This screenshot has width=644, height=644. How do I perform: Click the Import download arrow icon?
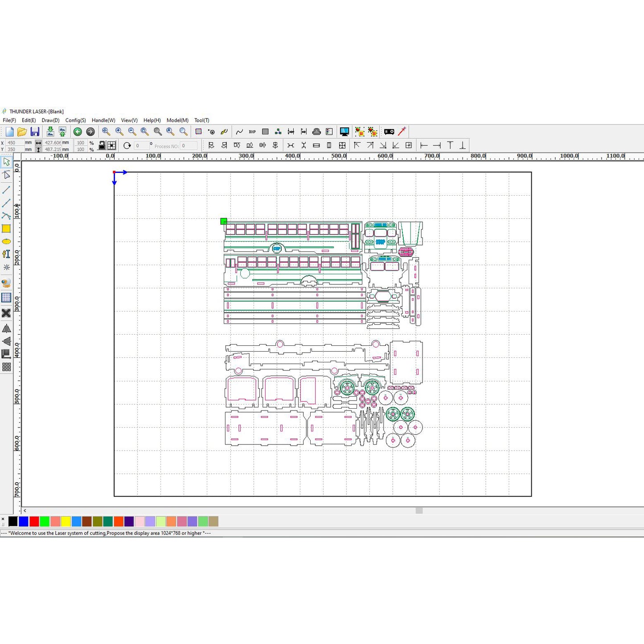click(x=50, y=131)
